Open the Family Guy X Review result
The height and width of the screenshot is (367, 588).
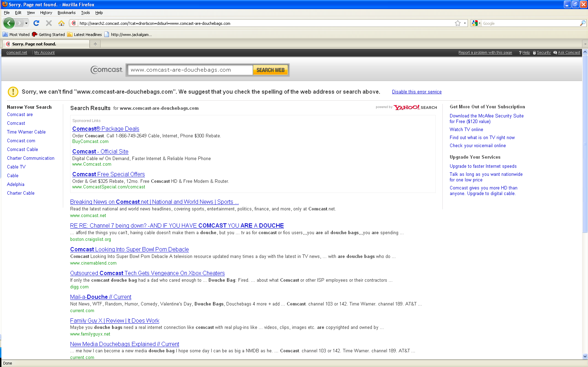pyautogui.click(x=115, y=321)
